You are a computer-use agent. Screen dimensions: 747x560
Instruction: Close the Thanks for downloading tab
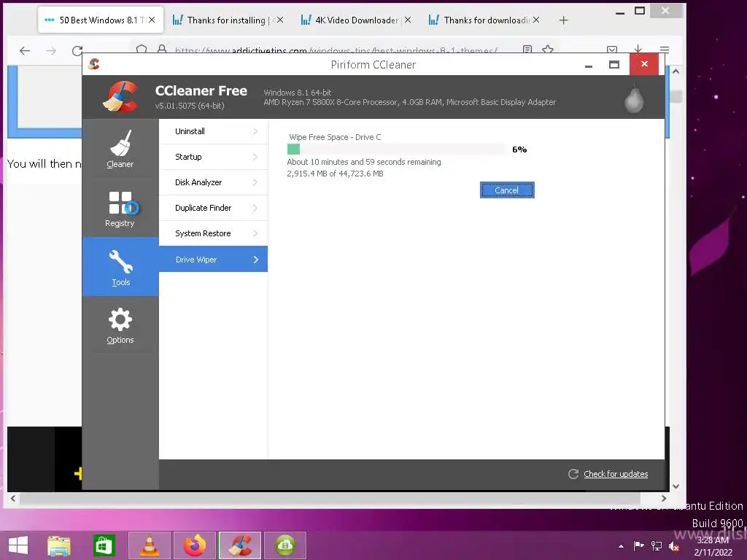[536, 20]
